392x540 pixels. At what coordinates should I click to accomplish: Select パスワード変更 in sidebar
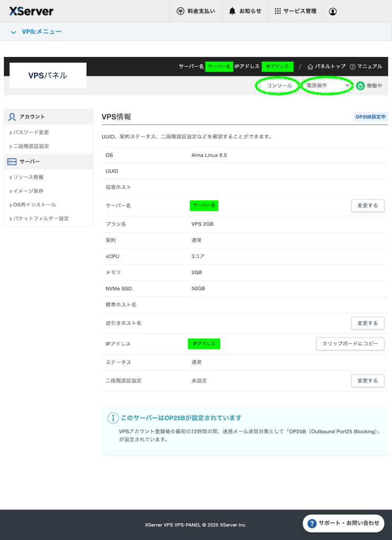pos(31,132)
